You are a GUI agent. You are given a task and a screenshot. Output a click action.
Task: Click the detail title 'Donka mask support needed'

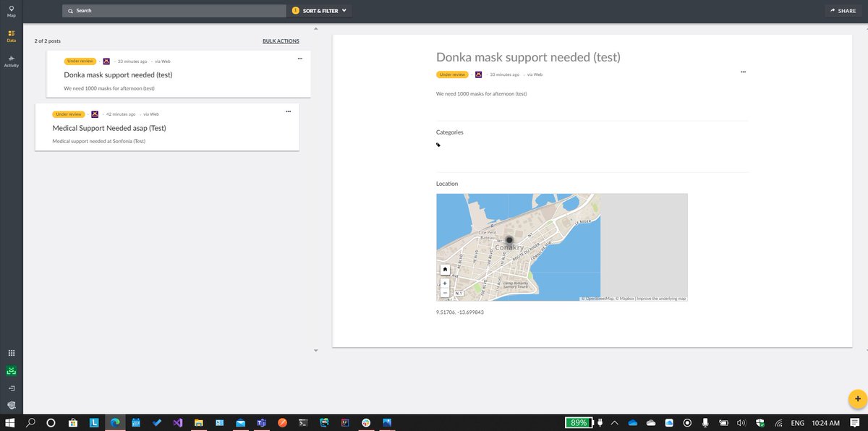(528, 57)
